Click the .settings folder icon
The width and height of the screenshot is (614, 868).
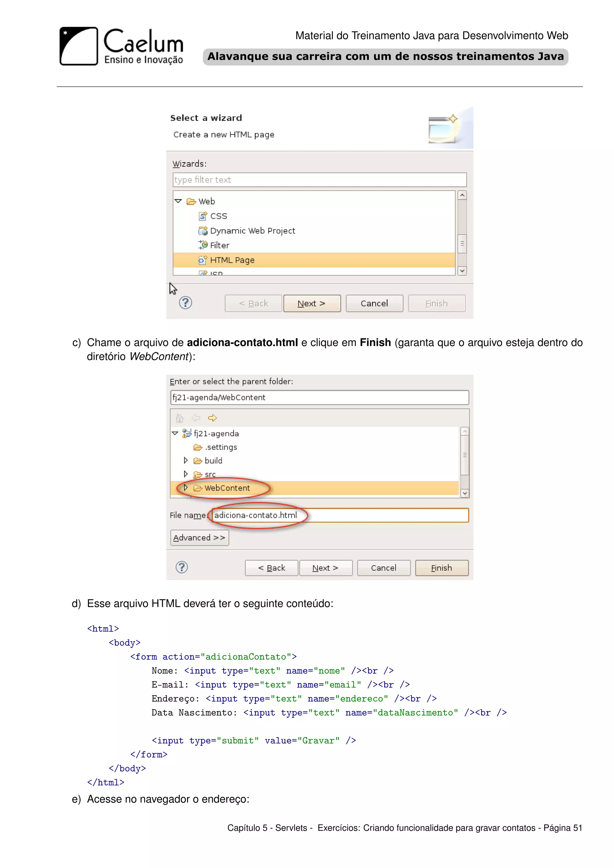198,447
